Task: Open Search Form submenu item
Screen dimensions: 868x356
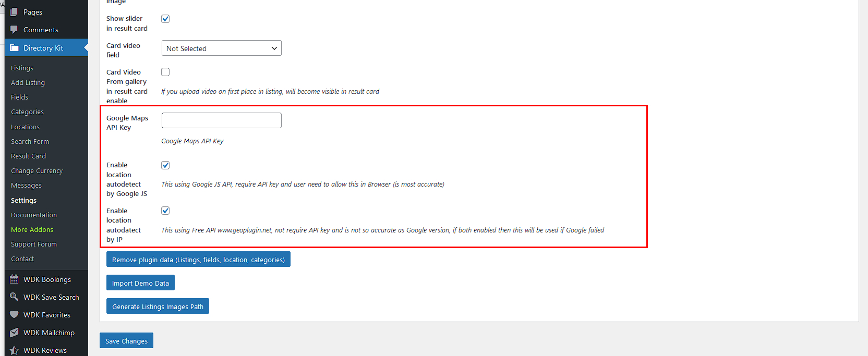Action: [30, 141]
